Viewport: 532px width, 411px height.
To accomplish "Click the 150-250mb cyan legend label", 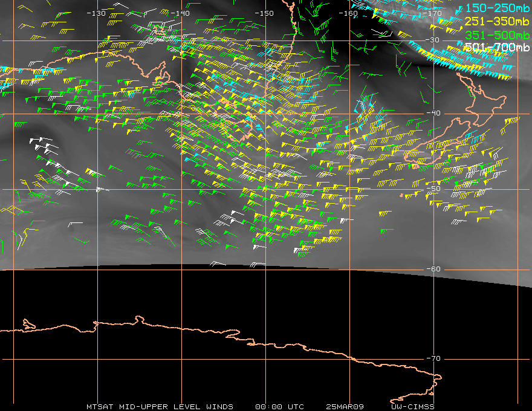I will click(498, 8).
